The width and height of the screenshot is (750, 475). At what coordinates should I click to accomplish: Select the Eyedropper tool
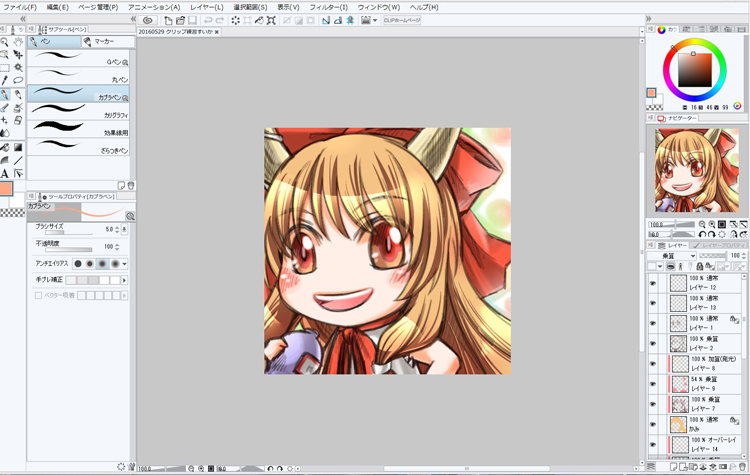4,80
